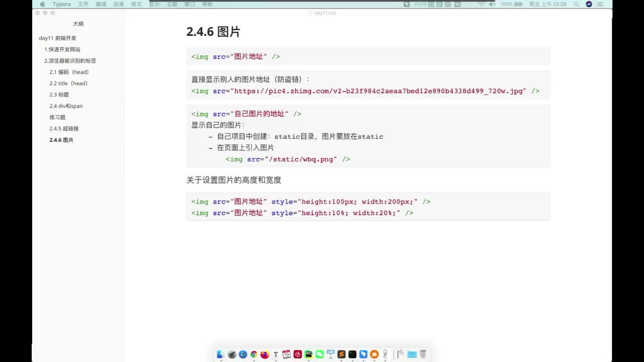The width and height of the screenshot is (644, 362).
Task: Jump to '练习题' outline entry
Action: coord(57,117)
